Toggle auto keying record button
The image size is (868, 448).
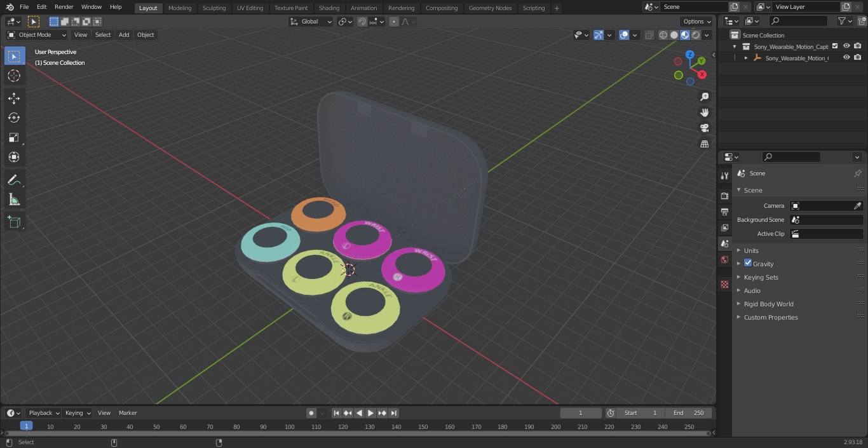[x=311, y=413]
